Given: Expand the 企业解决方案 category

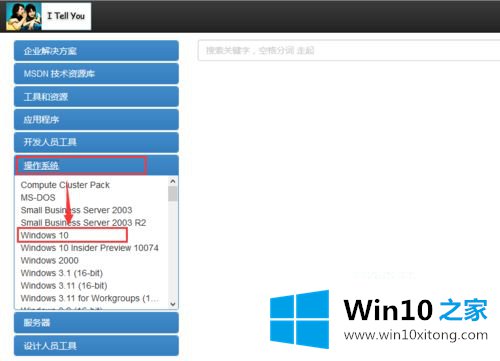Looking at the screenshot, I should tap(96, 51).
